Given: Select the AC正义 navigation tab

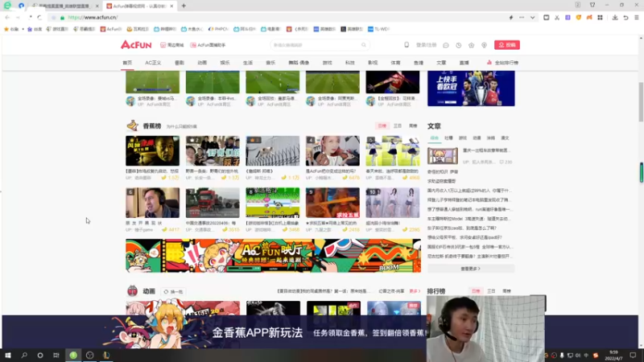Looking at the screenshot, I should pos(153,63).
